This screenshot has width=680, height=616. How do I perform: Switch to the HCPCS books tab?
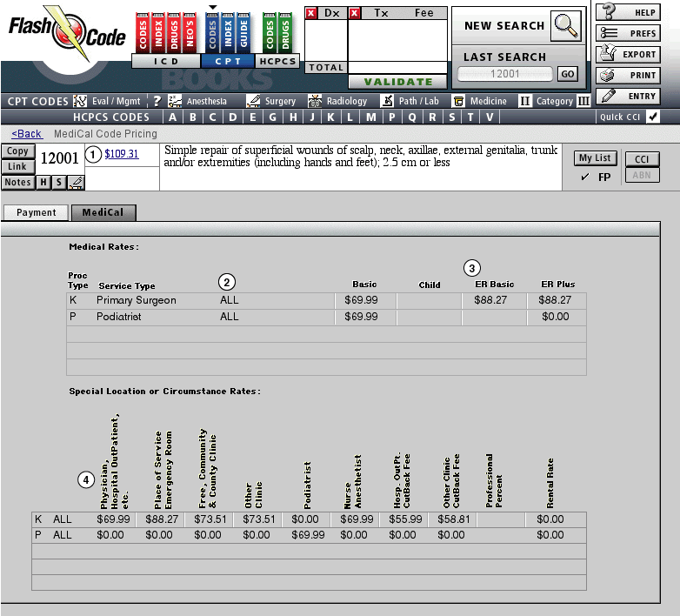click(x=277, y=61)
